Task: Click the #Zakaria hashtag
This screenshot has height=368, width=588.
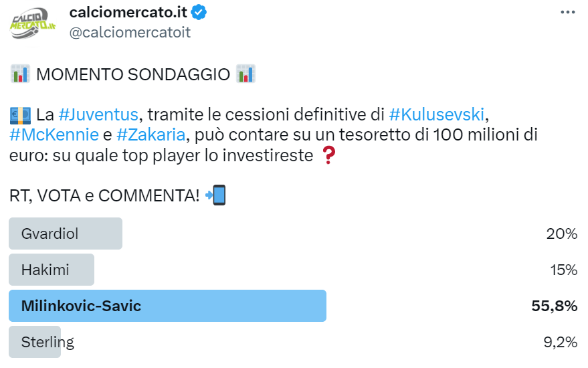Action: click(150, 136)
